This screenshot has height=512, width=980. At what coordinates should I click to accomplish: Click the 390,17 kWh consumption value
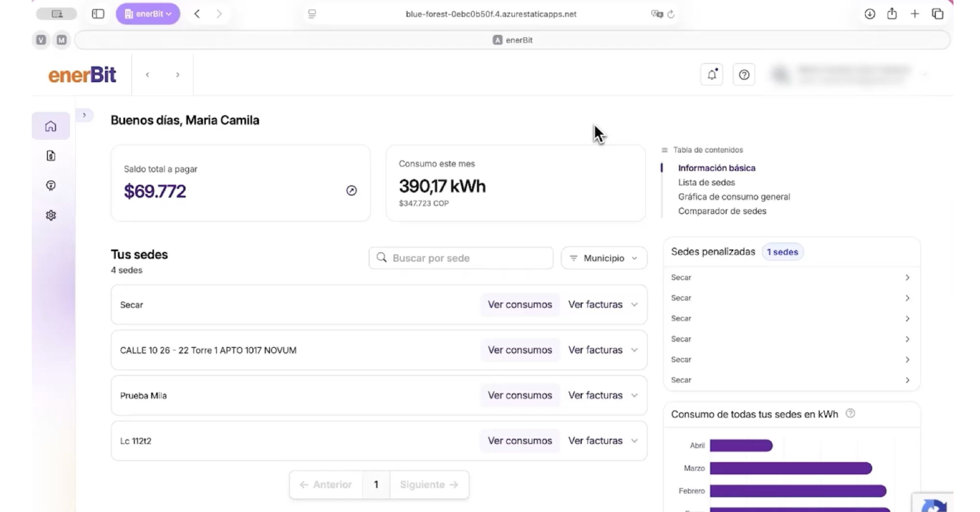click(x=442, y=186)
